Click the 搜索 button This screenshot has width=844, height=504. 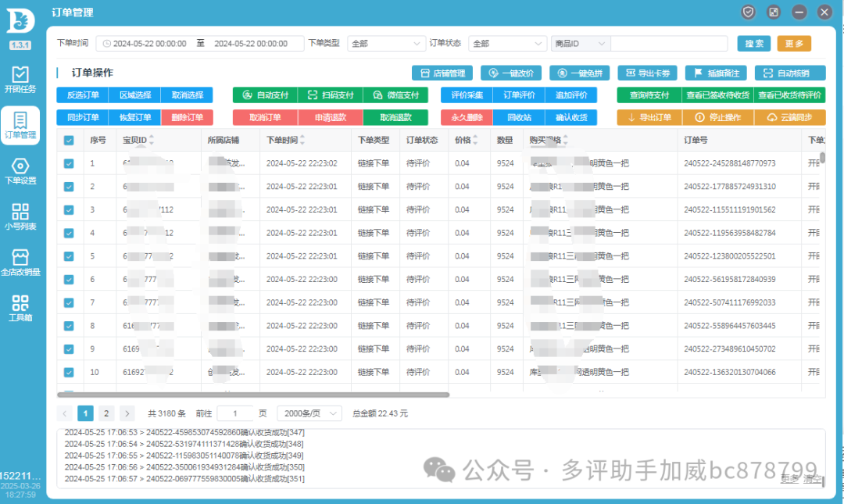click(753, 44)
